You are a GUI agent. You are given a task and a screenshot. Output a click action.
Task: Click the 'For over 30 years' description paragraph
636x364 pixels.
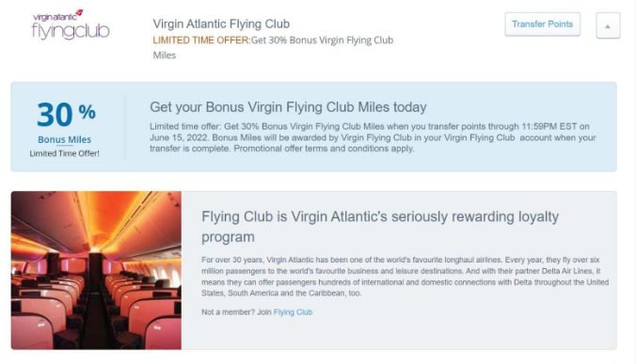click(x=405, y=277)
